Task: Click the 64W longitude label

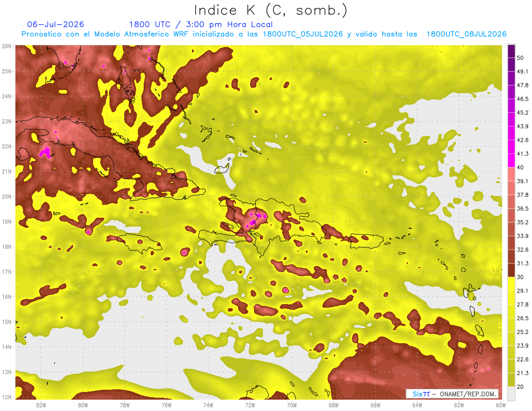Action: click(417, 405)
